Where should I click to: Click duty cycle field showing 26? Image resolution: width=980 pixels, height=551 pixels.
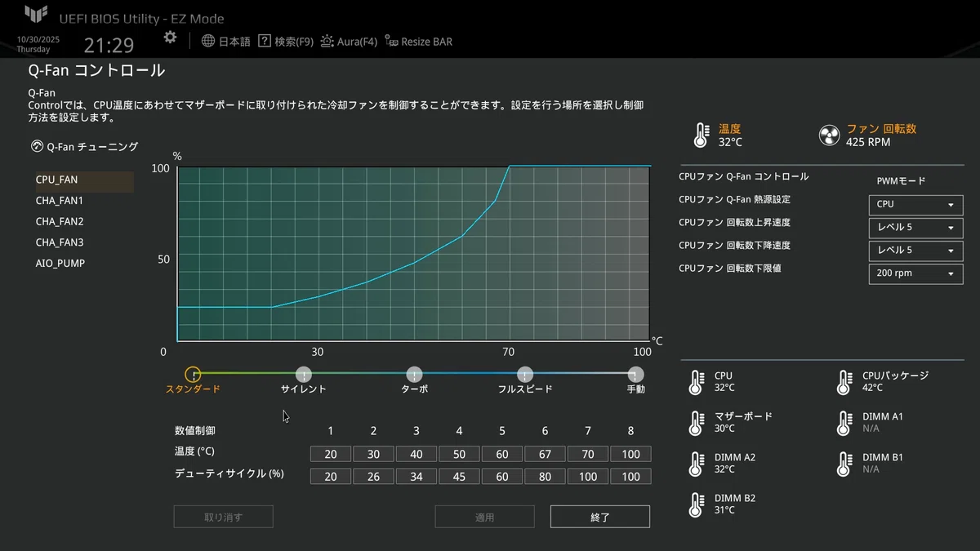[373, 477]
